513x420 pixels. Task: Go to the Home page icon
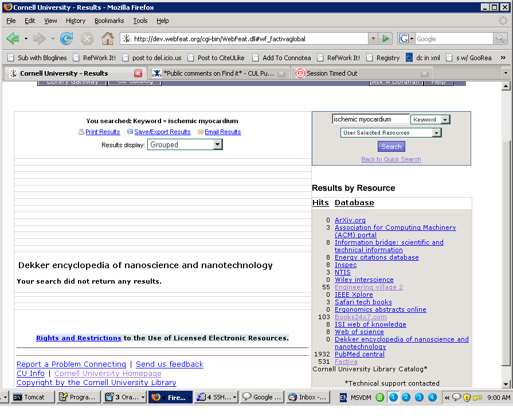click(x=107, y=38)
